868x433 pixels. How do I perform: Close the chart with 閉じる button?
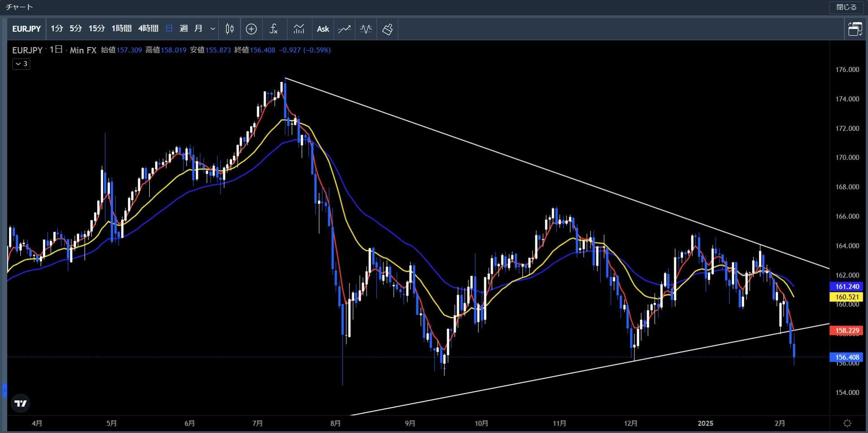pos(846,7)
